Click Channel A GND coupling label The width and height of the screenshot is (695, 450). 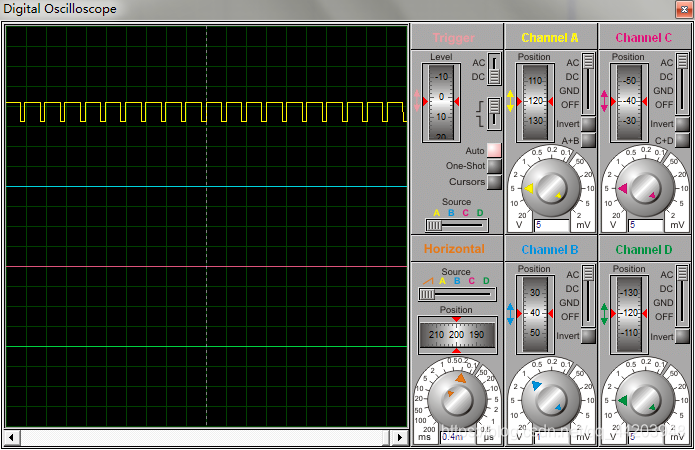[569, 91]
